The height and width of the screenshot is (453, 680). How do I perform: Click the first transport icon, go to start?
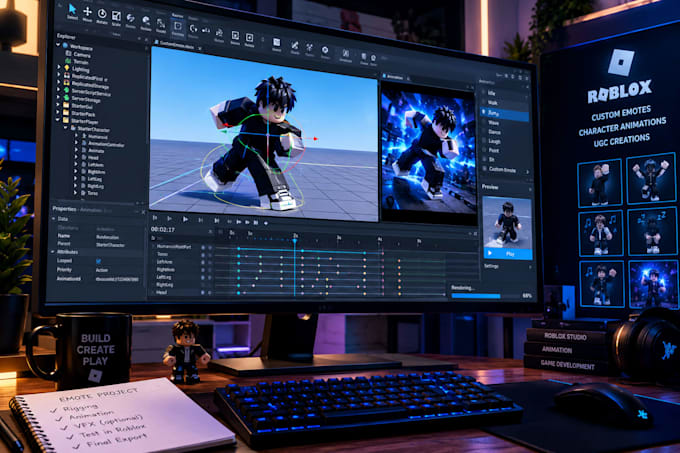coord(155,218)
